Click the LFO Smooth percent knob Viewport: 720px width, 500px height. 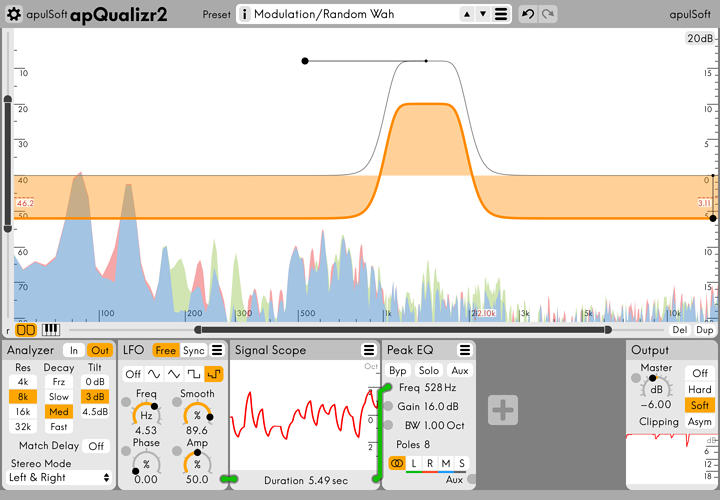[x=197, y=415]
